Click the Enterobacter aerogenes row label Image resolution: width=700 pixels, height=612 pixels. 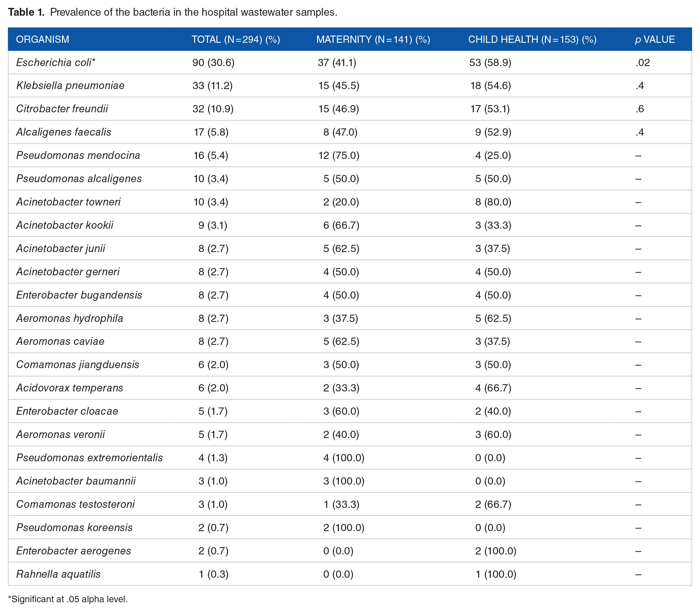coord(73,551)
